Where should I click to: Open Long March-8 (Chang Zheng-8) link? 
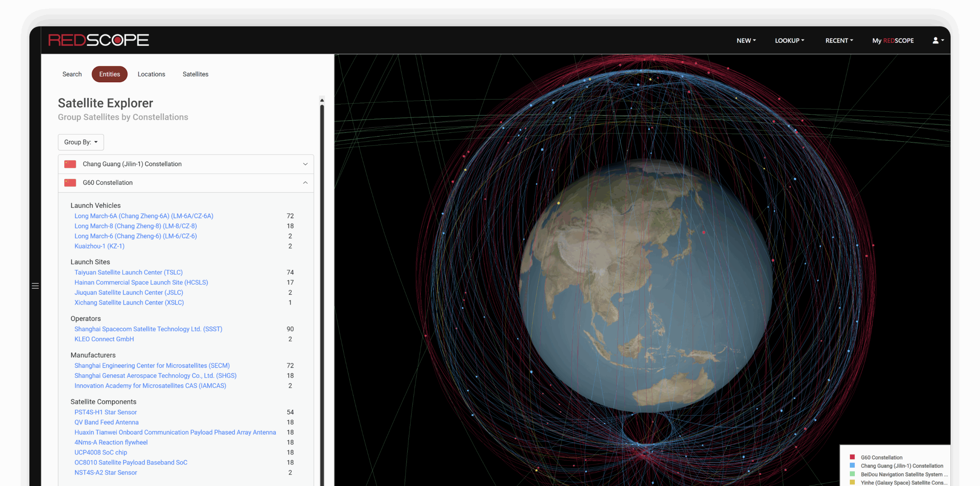(136, 226)
